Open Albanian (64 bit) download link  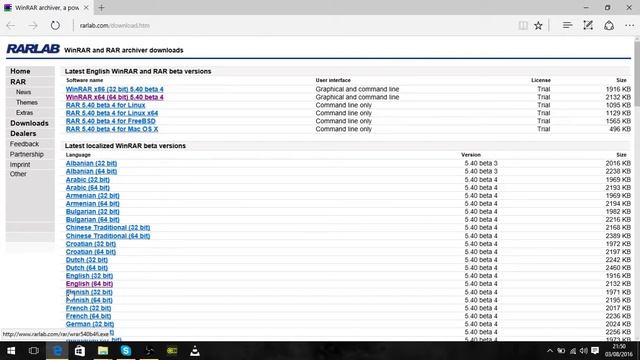pyautogui.click(x=91, y=171)
